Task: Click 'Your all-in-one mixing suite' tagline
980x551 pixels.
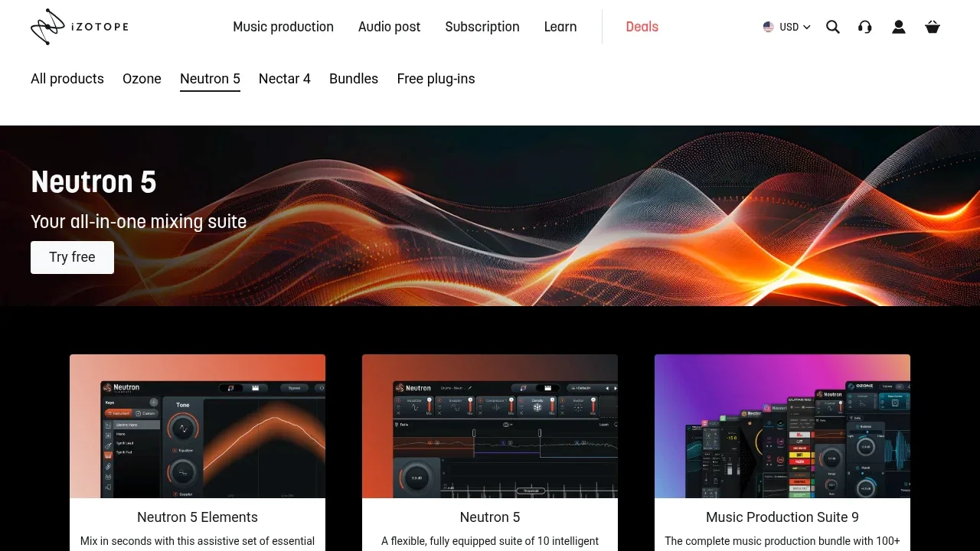Action: coord(139,222)
